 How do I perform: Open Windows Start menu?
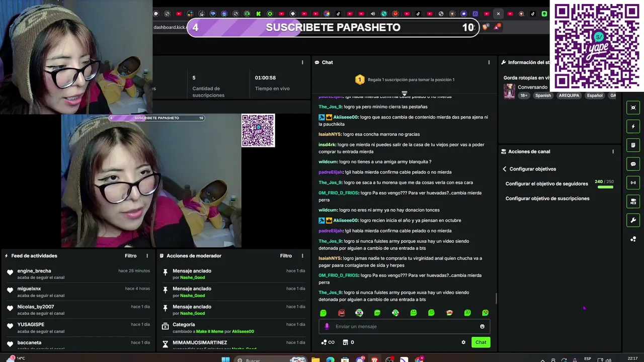tap(225, 359)
